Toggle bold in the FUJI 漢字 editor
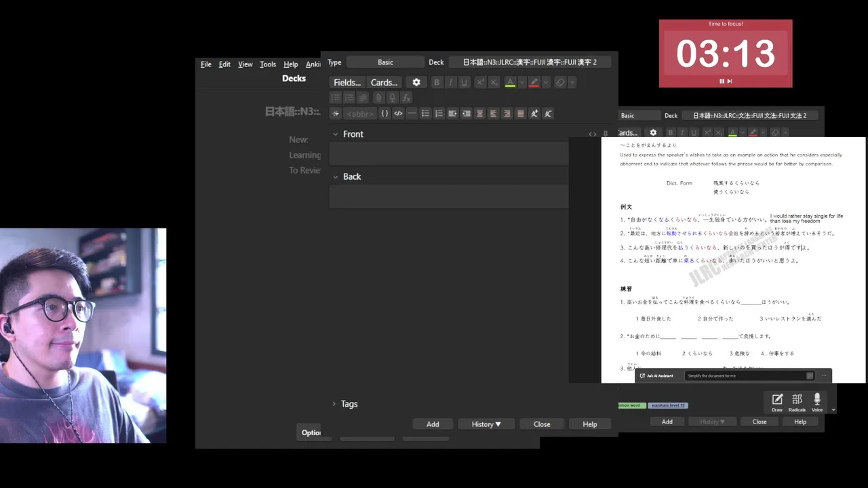Viewport: 868px width, 488px height. pos(437,82)
